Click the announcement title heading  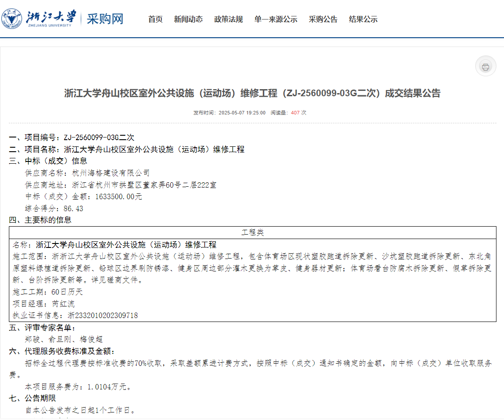252,94
